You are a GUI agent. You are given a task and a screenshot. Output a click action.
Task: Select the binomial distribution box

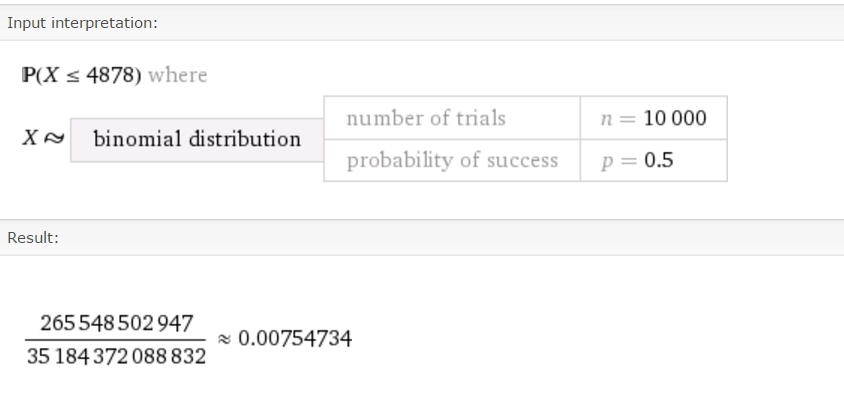tap(197, 140)
